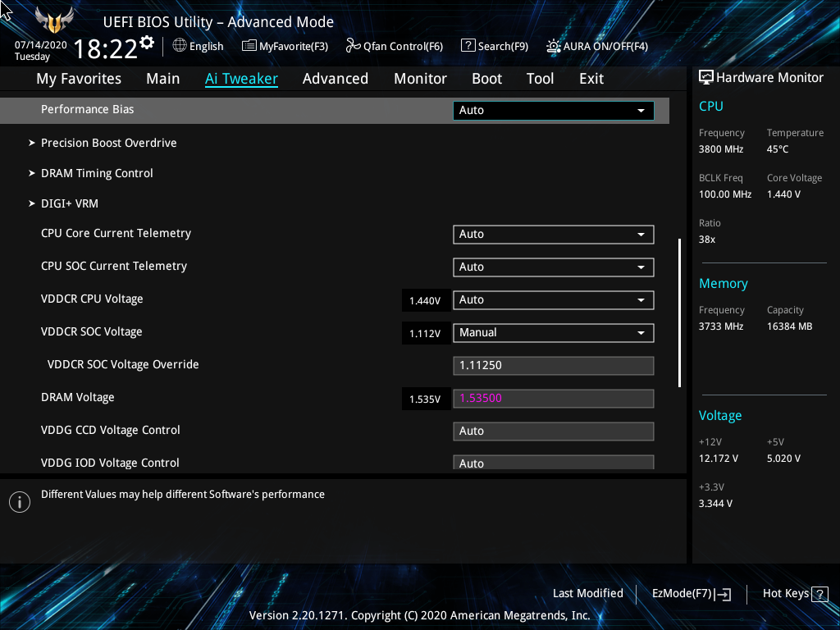Screen dimensions: 840x630
Task: Switch to the Main tab
Action: pos(163,79)
